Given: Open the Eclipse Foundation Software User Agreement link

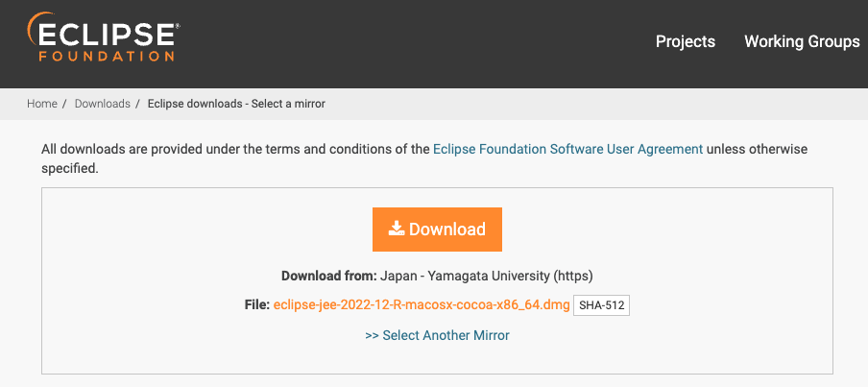Looking at the screenshot, I should pyautogui.click(x=567, y=149).
